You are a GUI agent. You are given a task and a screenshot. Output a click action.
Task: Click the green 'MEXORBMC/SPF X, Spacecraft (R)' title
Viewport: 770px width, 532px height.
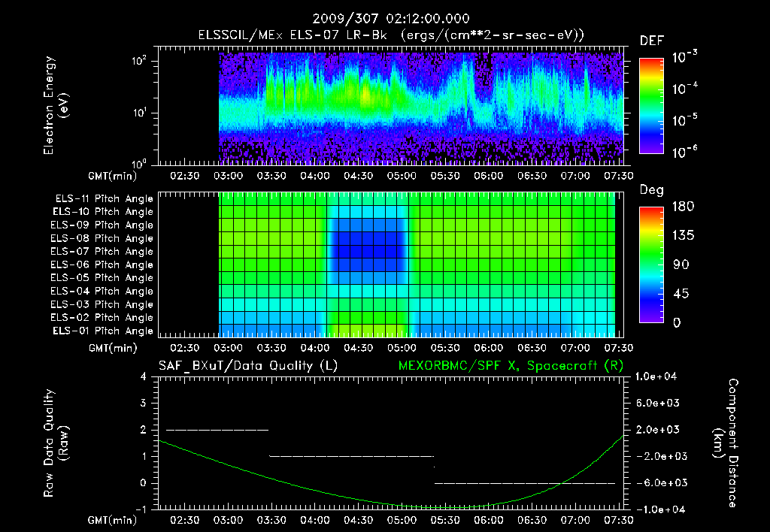click(511, 366)
